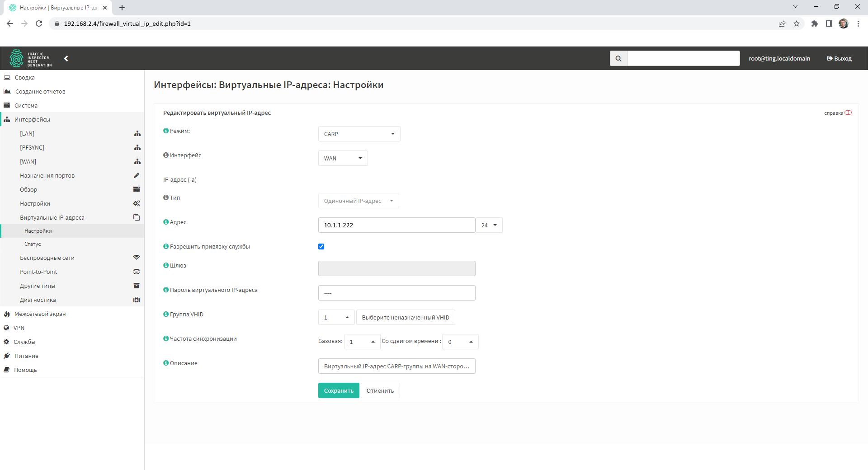Click Выберите неназначенный VHID button

[x=406, y=317]
